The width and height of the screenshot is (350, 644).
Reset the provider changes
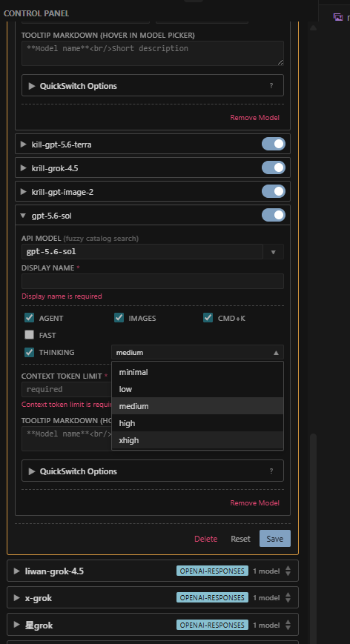(240, 539)
